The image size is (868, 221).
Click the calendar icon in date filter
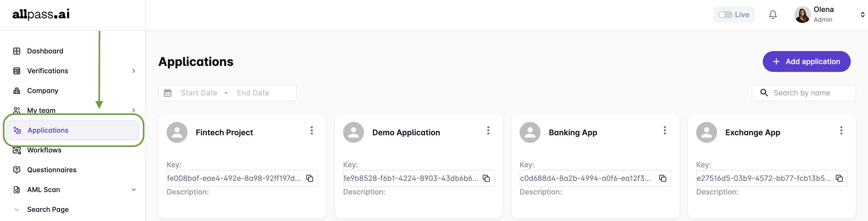[167, 93]
